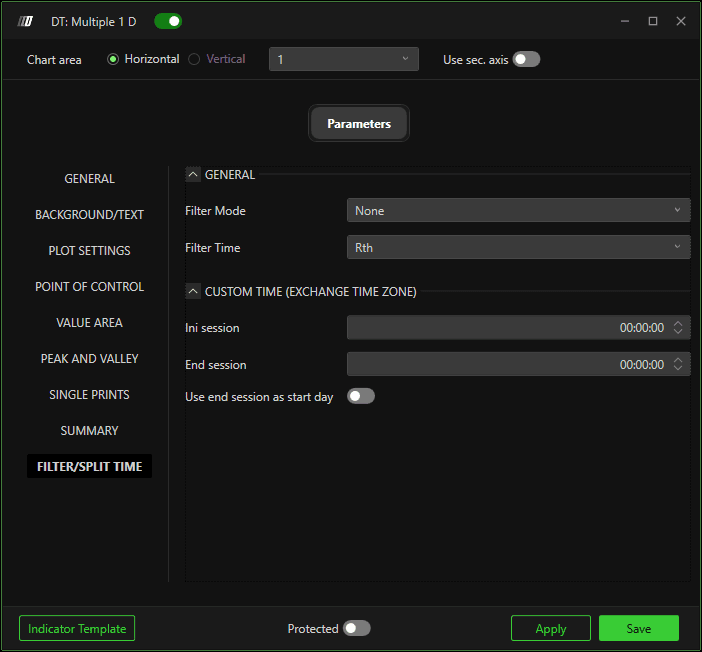The width and height of the screenshot is (702, 652).
Task: Open the chart area number dropdown
Action: 343,59
